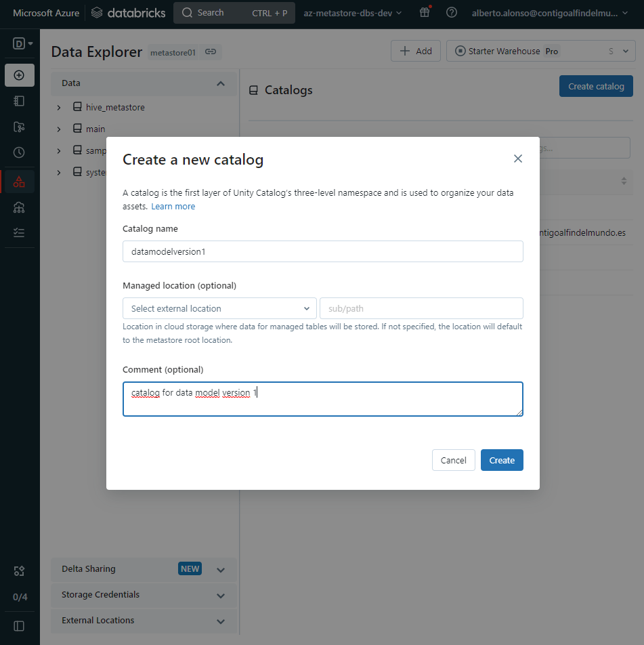Open the Learn more link
The height and width of the screenshot is (645, 644).
(173, 207)
